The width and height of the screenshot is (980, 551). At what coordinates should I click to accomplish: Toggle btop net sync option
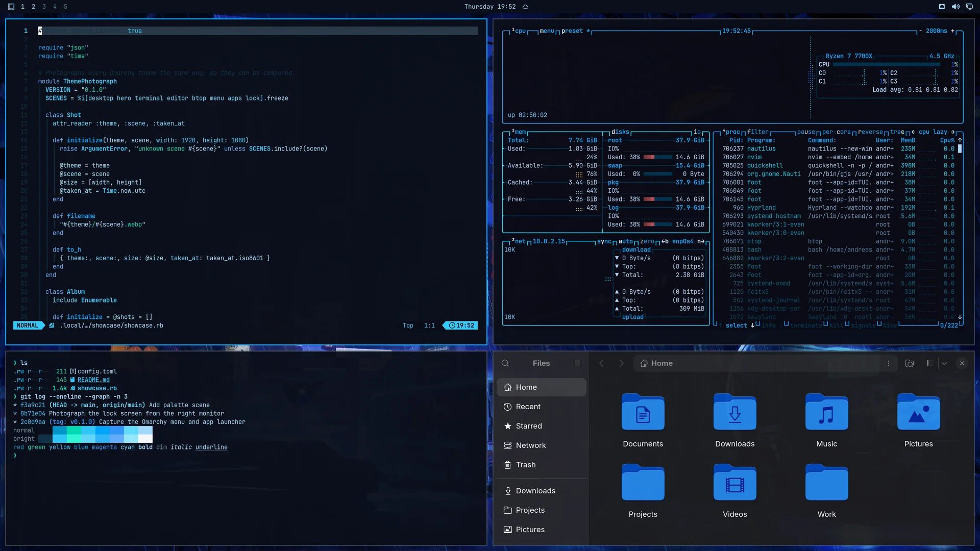tap(604, 242)
